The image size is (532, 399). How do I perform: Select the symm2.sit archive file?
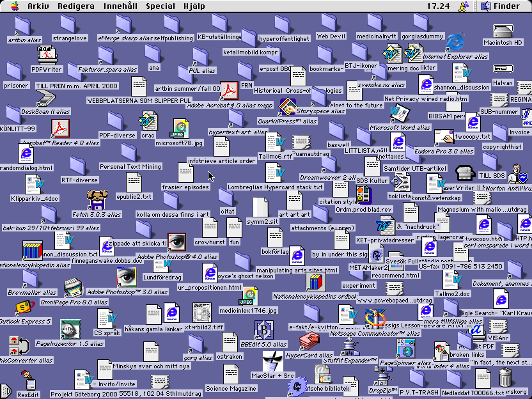point(260,207)
